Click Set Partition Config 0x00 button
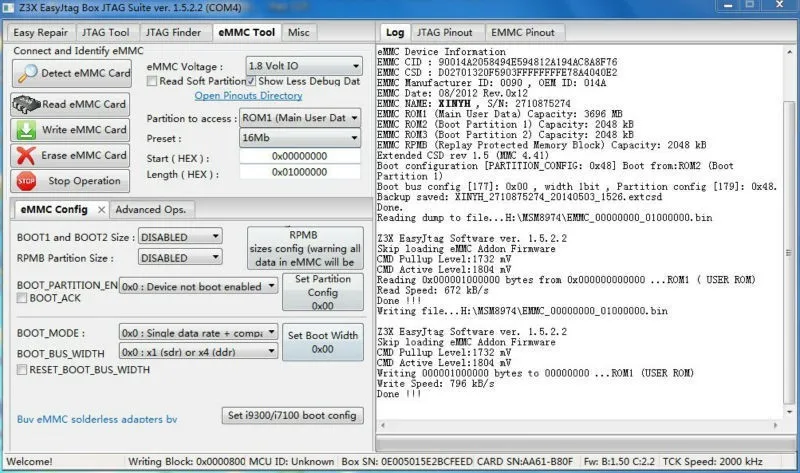 click(x=323, y=292)
